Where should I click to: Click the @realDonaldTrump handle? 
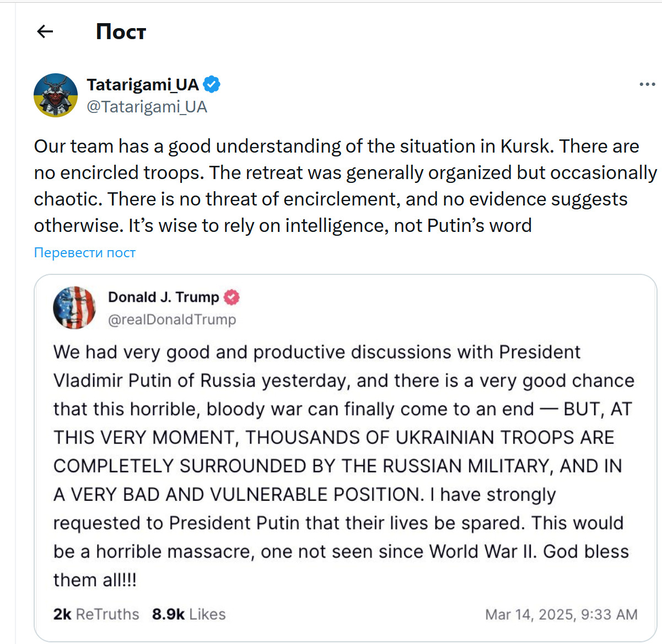tap(172, 320)
